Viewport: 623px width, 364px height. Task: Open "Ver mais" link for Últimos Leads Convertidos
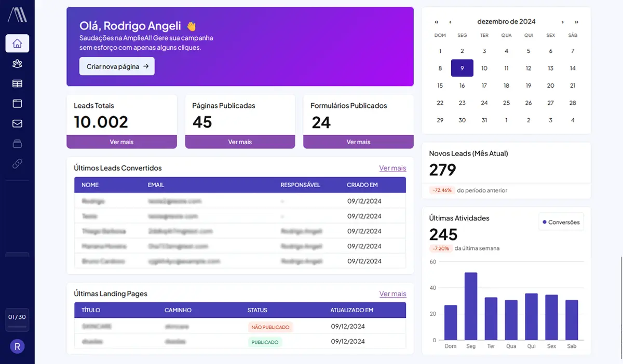(x=392, y=168)
